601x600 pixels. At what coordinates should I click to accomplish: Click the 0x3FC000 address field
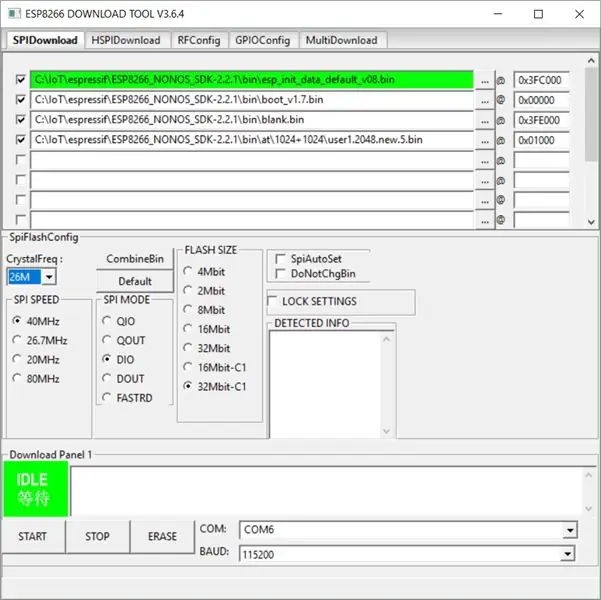[541, 80]
